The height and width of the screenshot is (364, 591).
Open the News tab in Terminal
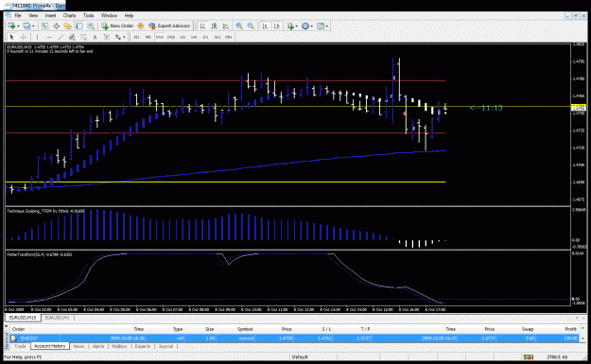point(78,346)
